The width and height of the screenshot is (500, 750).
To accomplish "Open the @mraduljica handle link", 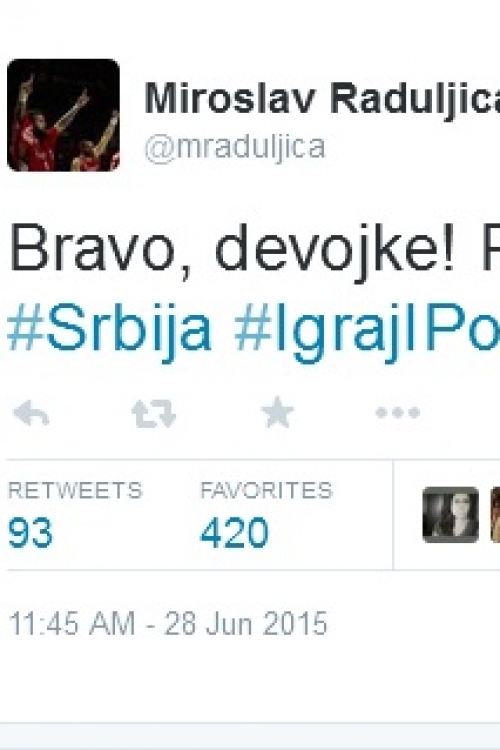I will (x=235, y=147).
